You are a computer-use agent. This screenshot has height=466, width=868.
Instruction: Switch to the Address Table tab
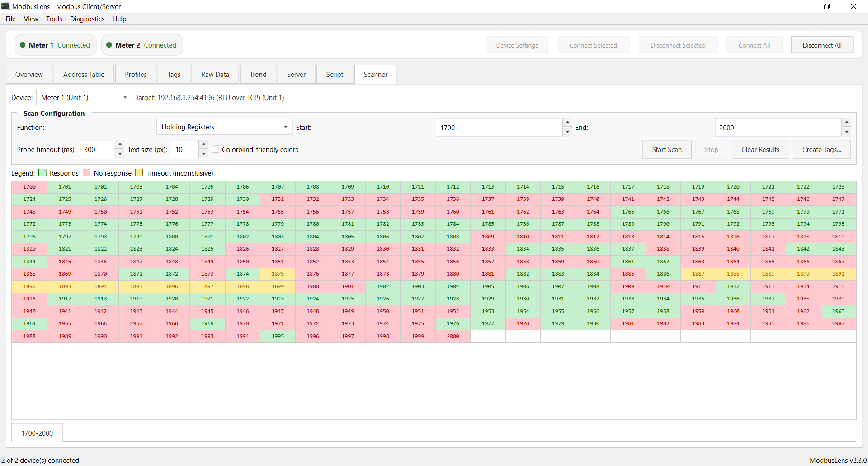pos(84,75)
